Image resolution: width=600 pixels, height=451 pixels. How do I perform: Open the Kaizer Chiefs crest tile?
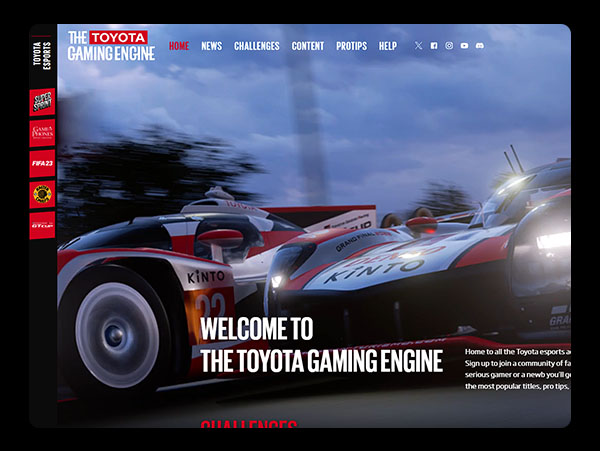(42, 194)
